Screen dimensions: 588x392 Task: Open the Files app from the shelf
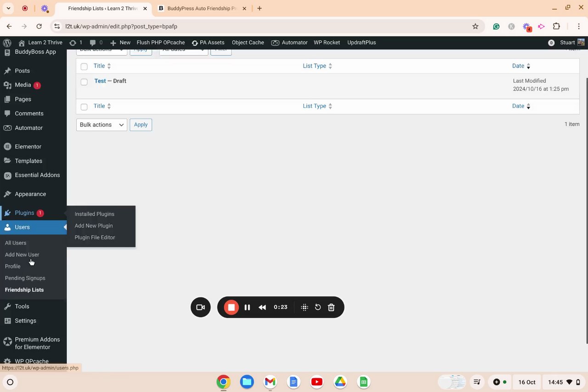[247, 382]
